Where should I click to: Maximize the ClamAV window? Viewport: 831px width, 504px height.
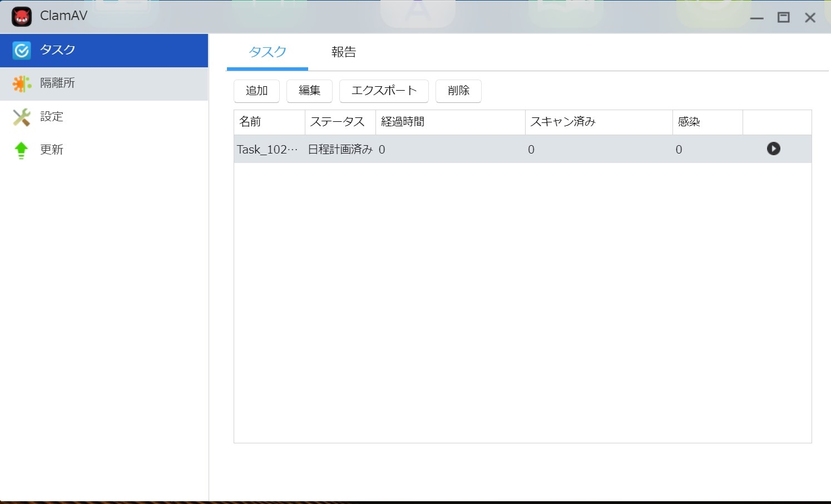[783, 17]
